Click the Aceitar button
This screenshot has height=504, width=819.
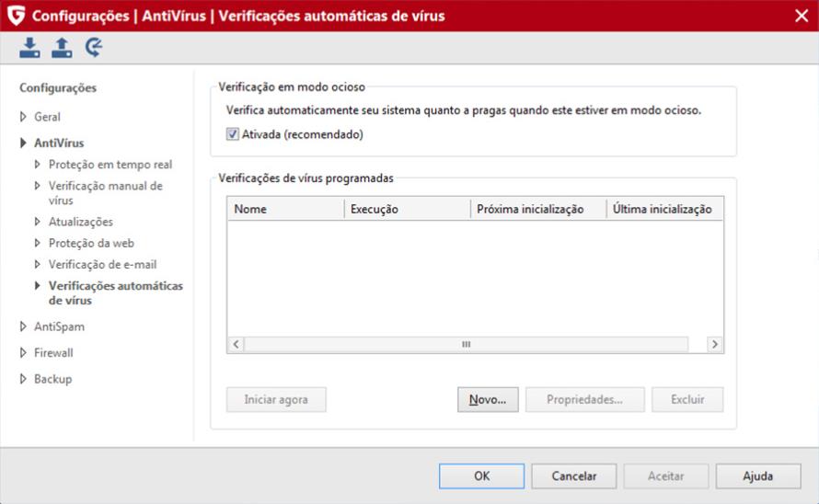tap(666, 476)
